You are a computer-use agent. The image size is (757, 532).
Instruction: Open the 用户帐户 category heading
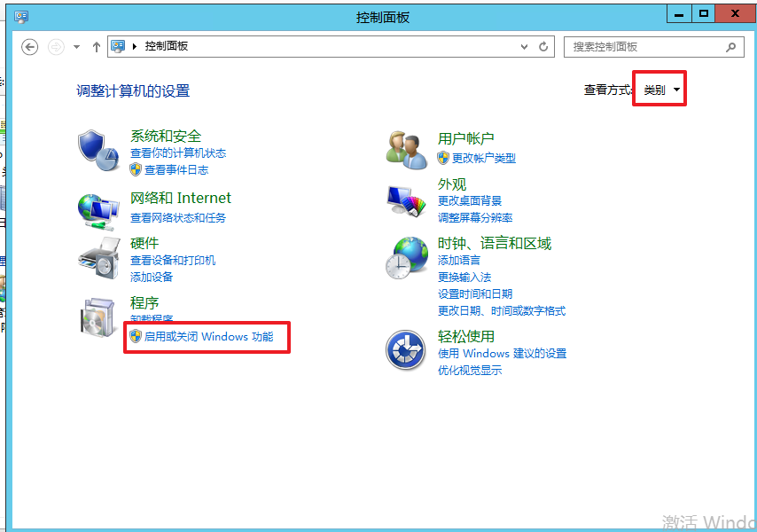point(466,138)
